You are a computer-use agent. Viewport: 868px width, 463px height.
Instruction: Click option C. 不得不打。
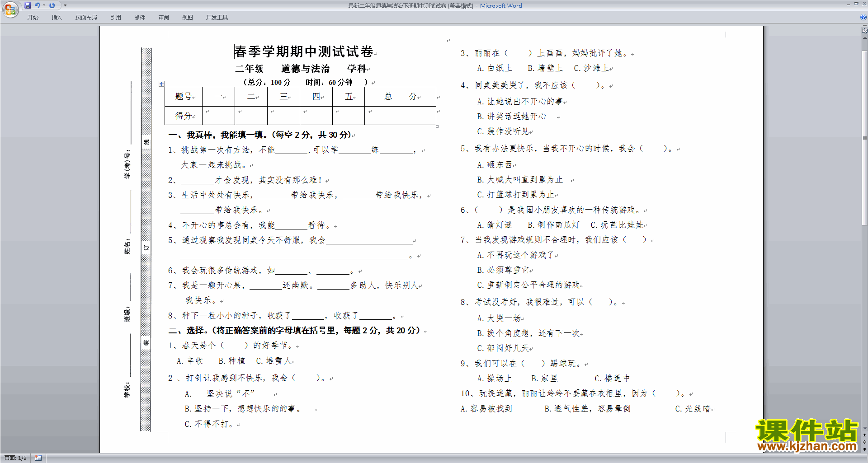click(x=209, y=424)
